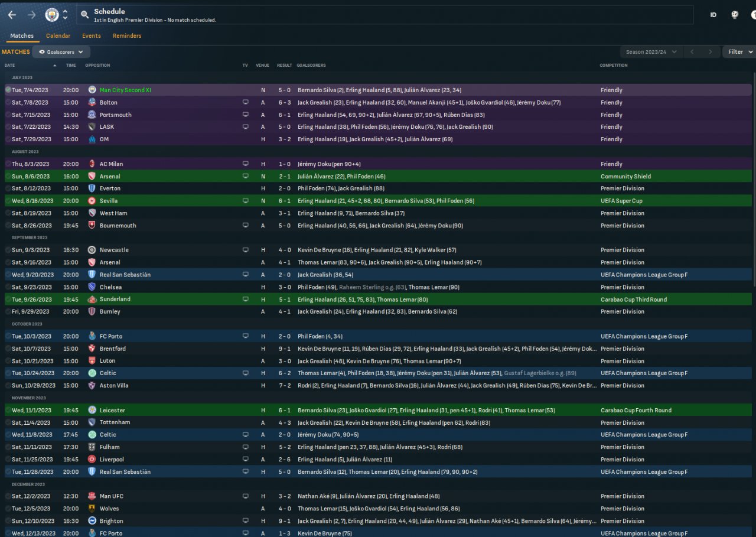This screenshot has height=537, width=756.
Task: Toggle the status circle for Tue 12/5/2023 match
Action: click(x=8, y=509)
